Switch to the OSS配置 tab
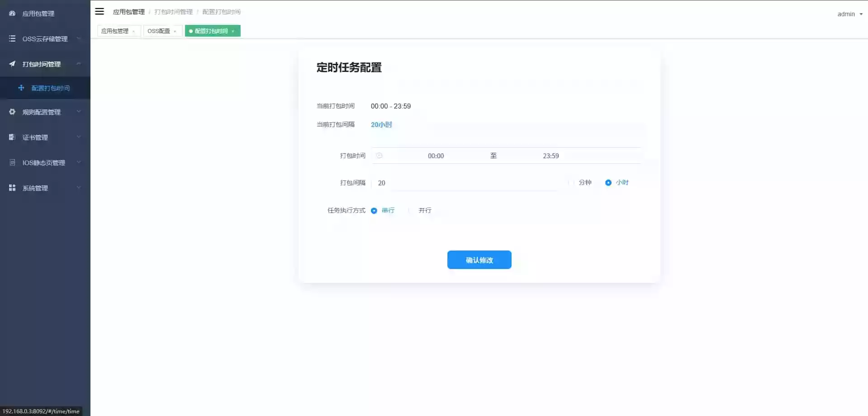 click(159, 31)
